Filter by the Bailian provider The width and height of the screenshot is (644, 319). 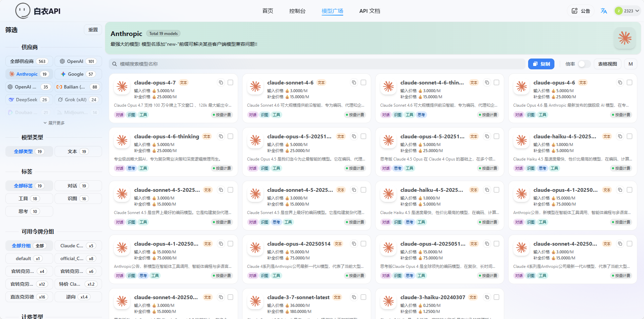tap(78, 87)
